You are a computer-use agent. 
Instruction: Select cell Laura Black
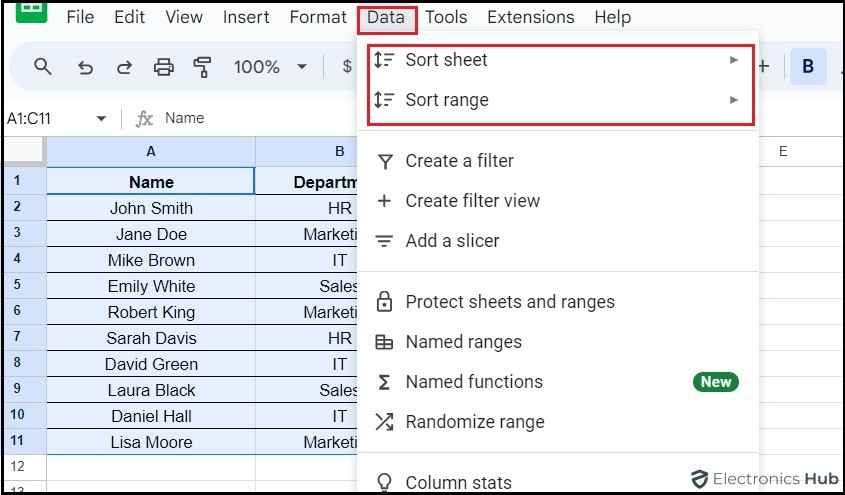pyautogui.click(x=151, y=390)
